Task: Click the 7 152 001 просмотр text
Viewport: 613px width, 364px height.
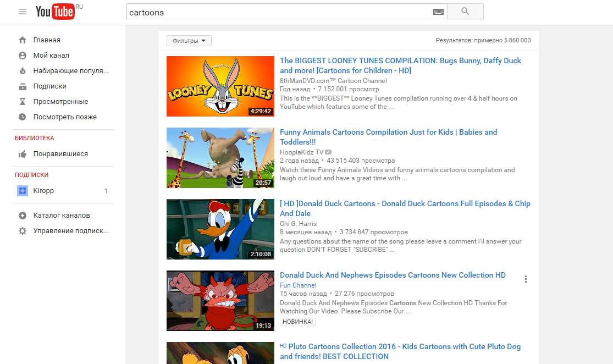Action: pos(349,89)
